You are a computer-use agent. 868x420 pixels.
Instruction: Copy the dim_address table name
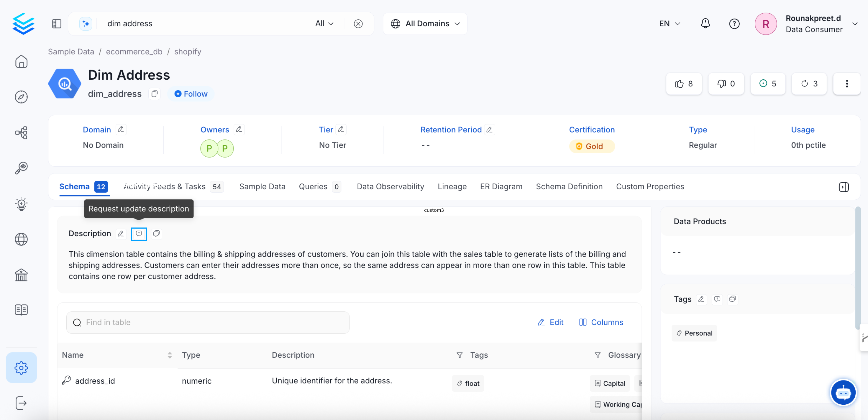tap(154, 94)
